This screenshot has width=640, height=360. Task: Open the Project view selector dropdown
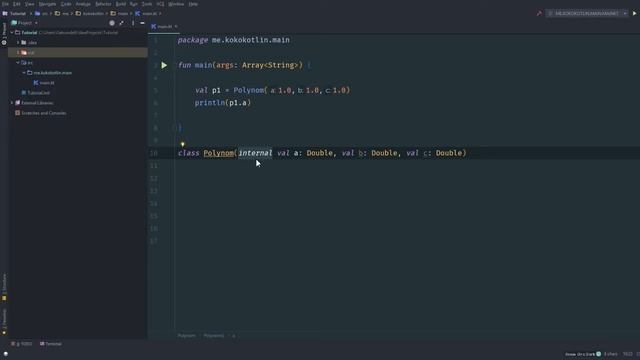tap(24, 23)
